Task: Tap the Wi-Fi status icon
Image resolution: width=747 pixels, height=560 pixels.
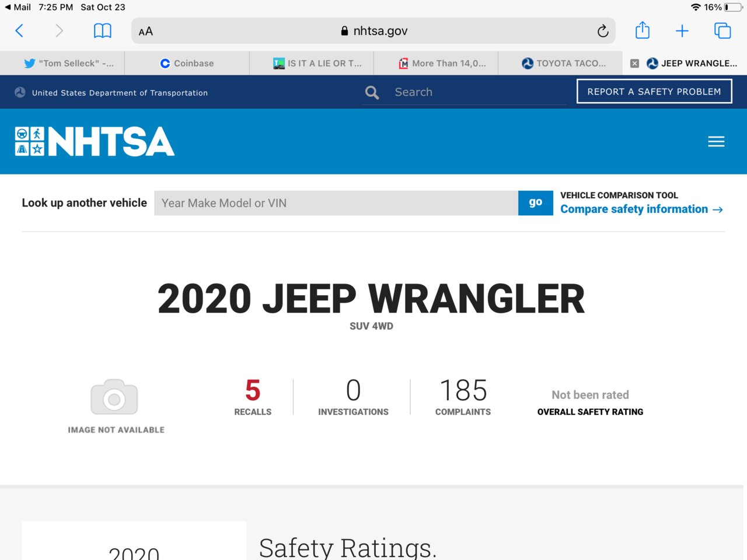Action: point(696,7)
